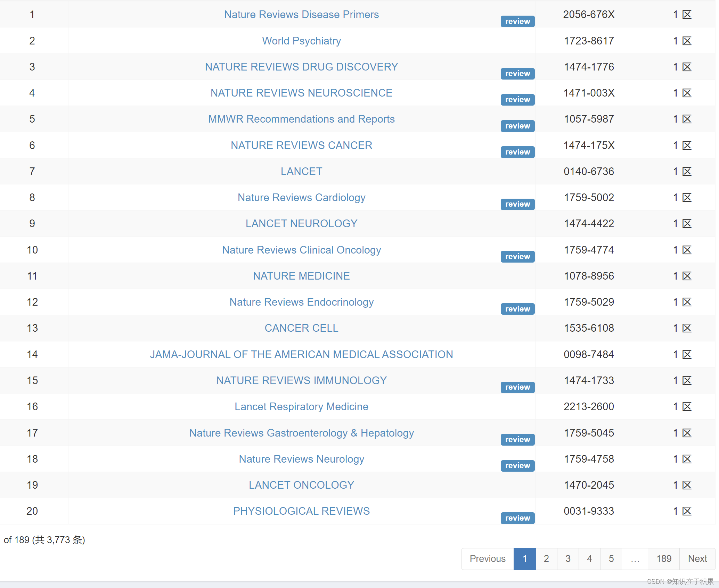Select the current page 1 button
The image size is (719, 588).
point(524,559)
